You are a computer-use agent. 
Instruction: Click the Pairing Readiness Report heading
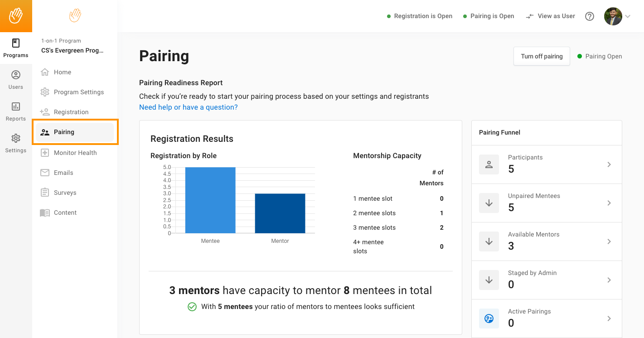181,83
